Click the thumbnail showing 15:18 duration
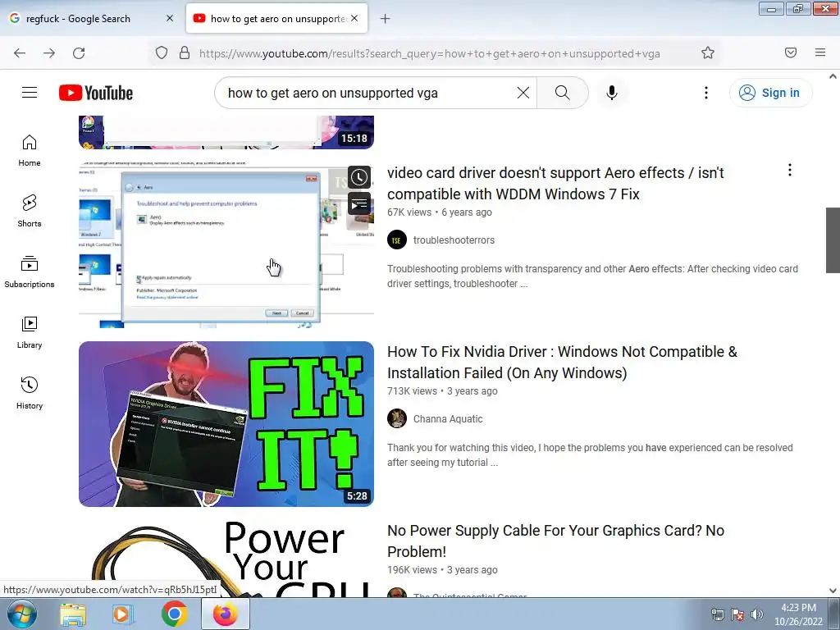This screenshot has height=630, width=840. 226,132
